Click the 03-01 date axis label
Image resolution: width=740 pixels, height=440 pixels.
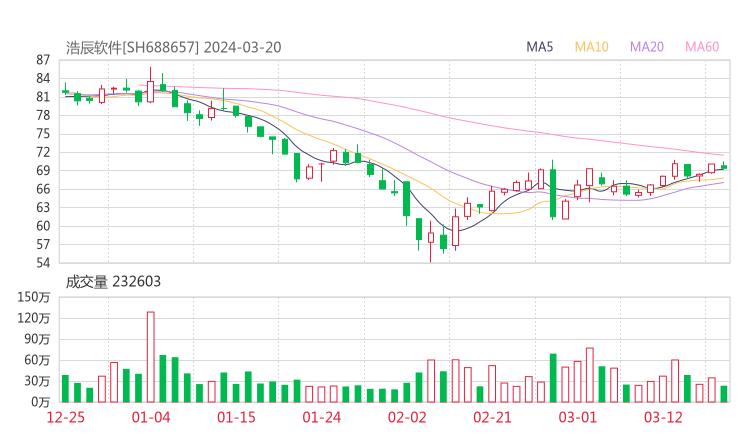[578, 417]
